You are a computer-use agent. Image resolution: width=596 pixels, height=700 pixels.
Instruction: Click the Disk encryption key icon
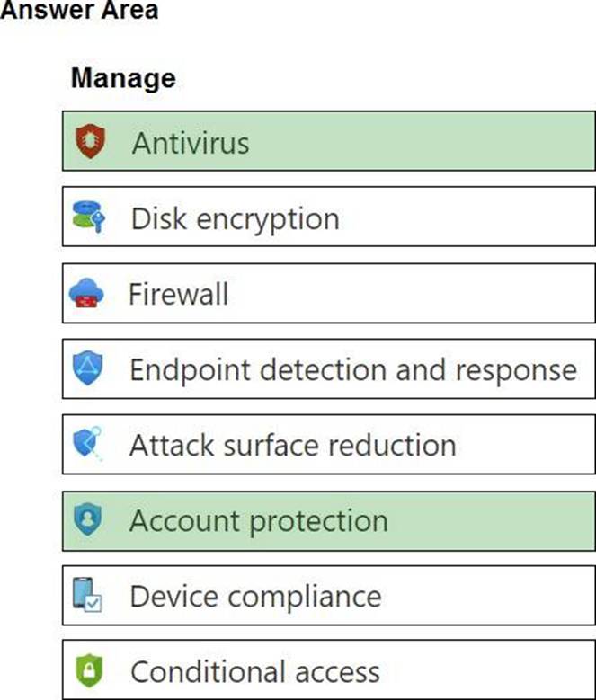click(x=88, y=217)
